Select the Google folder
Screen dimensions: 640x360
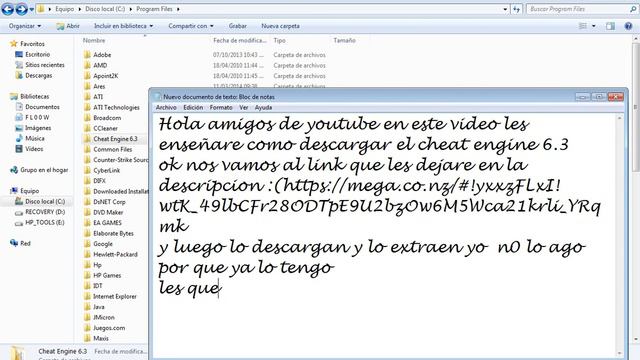coord(103,244)
